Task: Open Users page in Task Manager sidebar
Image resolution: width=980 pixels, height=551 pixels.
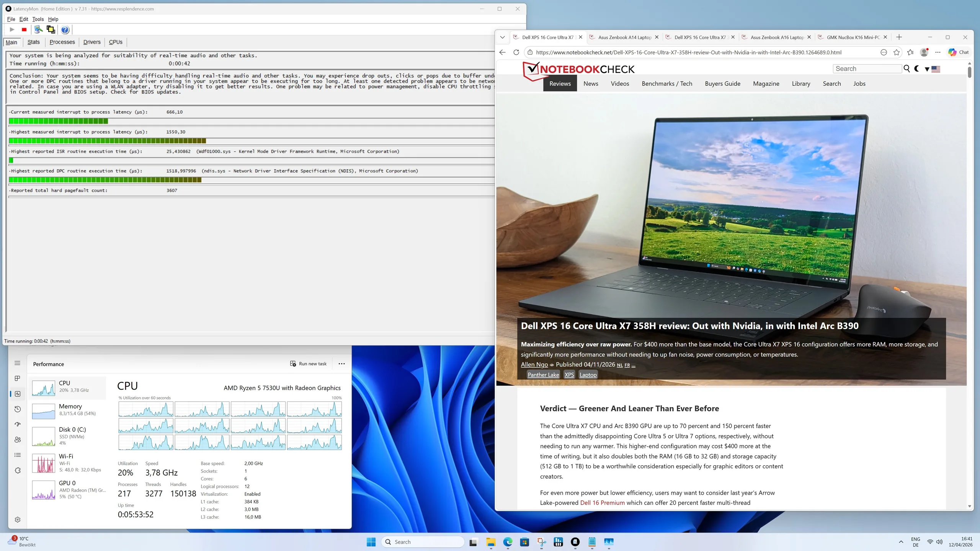Action: 18,440
